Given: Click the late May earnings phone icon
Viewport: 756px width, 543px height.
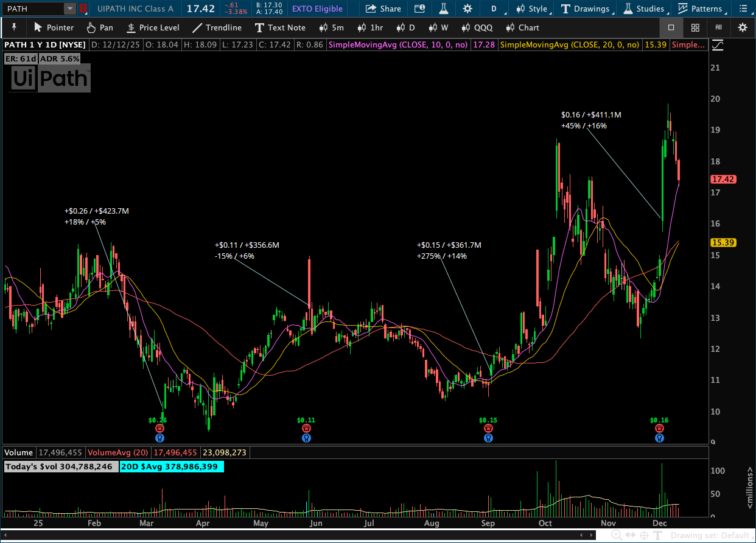Looking at the screenshot, I should [306, 429].
